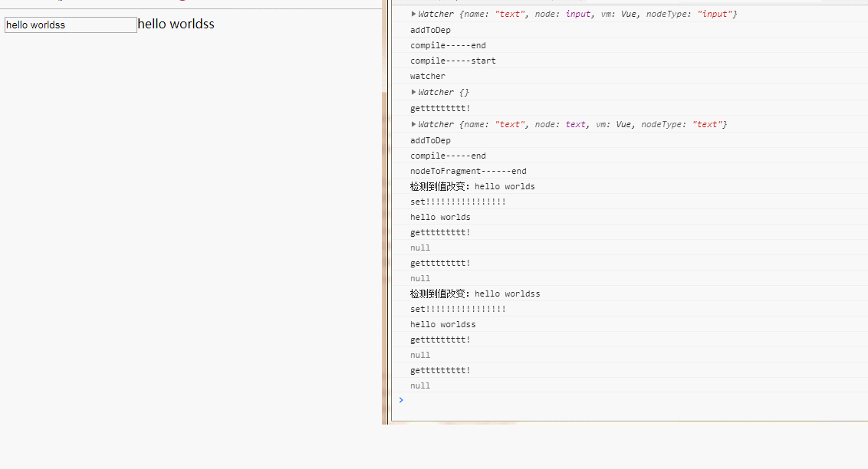This screenshot has width=868, height=469.
Task: Click the '检测到值改变: hello worlds' log entry
Action: pos(472,186)
